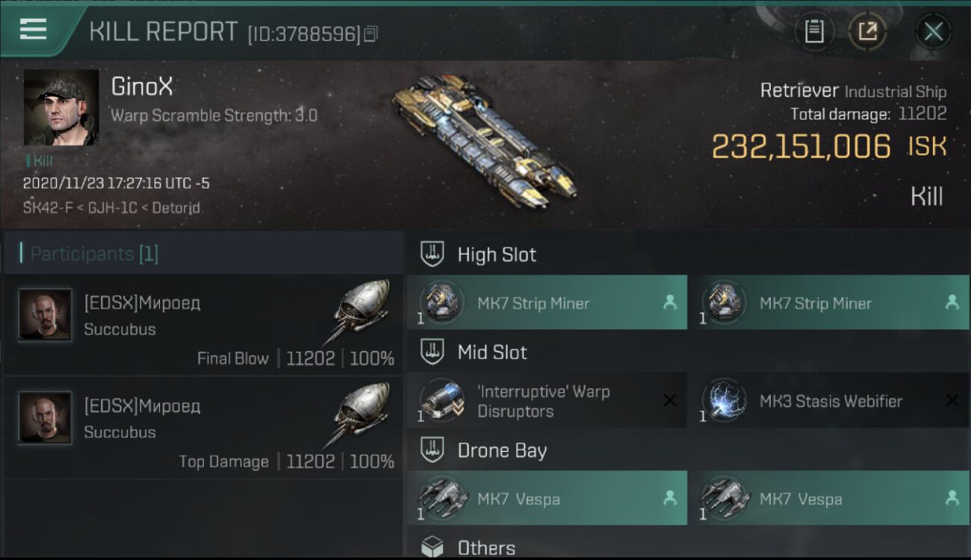Copy the kill report ID icon

coord(371,34)
